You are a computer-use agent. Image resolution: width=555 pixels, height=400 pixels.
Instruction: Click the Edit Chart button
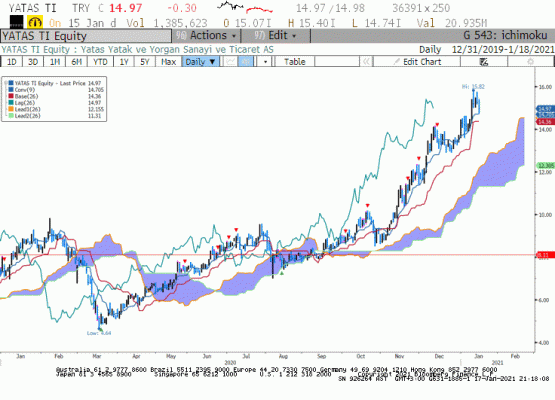(x=417, y=62)
